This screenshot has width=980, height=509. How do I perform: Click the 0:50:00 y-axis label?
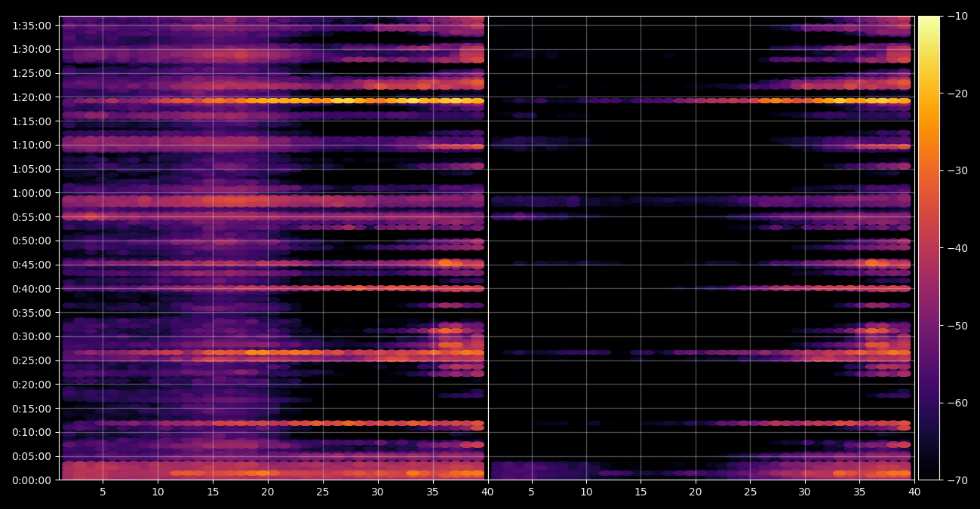(x=32, y=241)
